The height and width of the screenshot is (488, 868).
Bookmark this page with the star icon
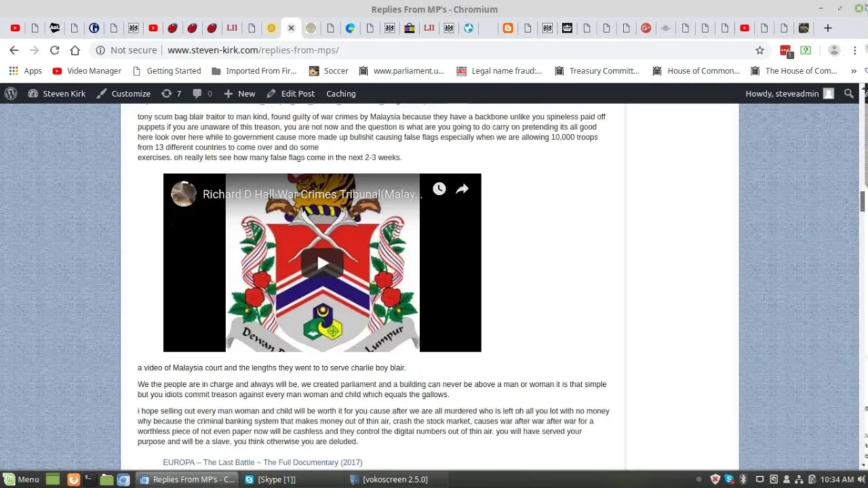pyautogui.click(x=759, y=50)
